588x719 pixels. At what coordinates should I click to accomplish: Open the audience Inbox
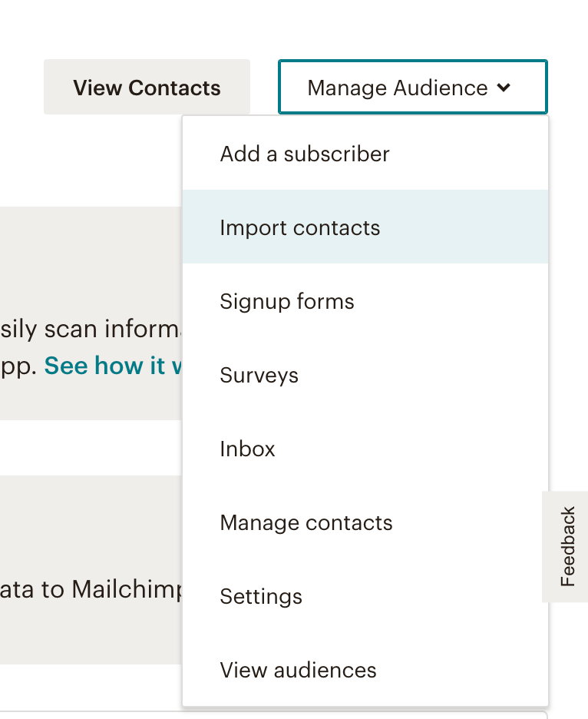tap(247, 449)
